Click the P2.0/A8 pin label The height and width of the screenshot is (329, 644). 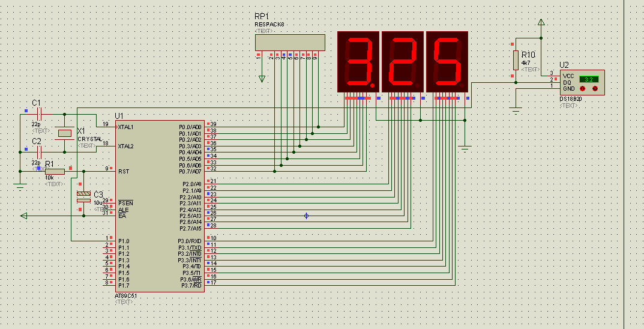[x=192, y=184]
